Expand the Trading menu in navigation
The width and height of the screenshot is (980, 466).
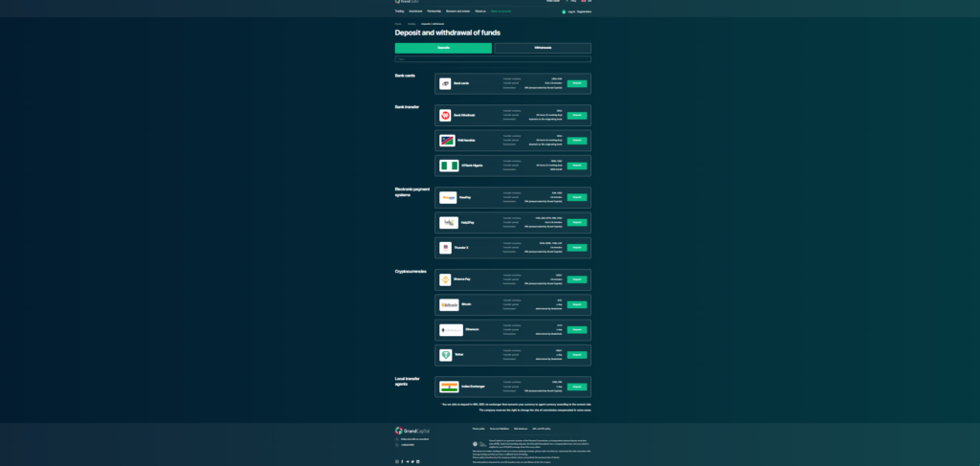(x=400, y=11)
